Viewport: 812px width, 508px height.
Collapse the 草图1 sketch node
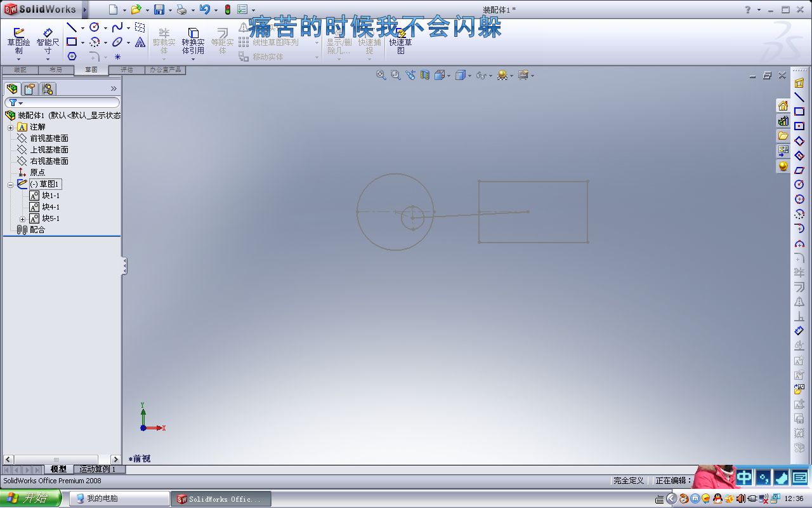10,184
